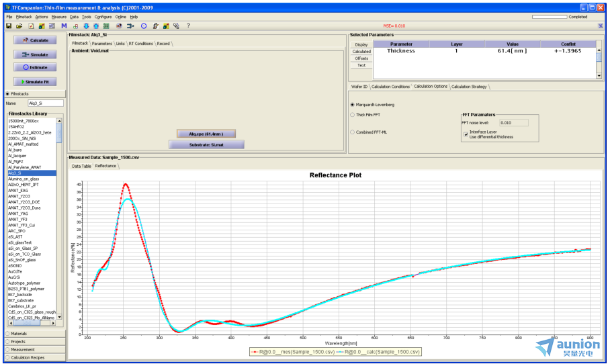The width and height of the screenshot is (608, 364).
Task: Click the Simulate button
Action: [36, 54]
